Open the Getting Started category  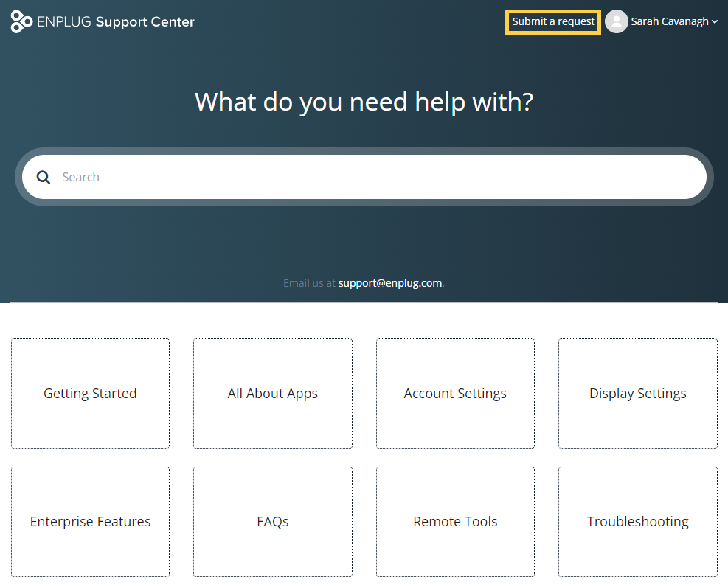pos(90,394)
